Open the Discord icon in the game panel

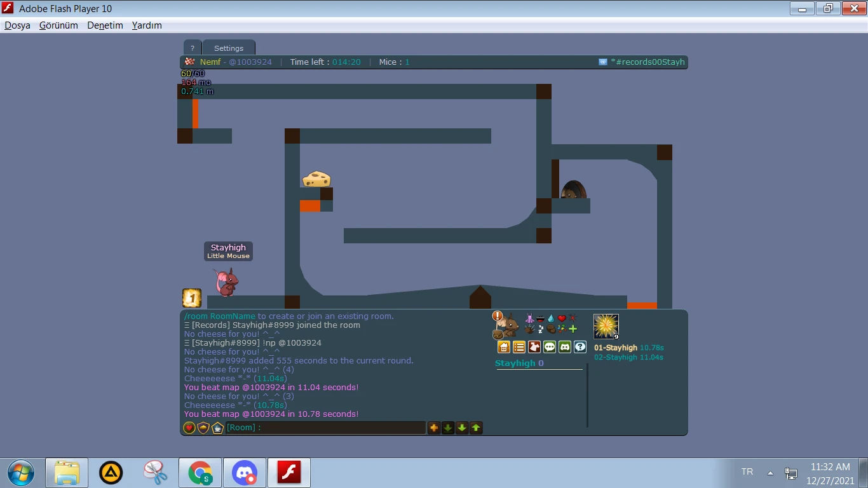(565, 347)
